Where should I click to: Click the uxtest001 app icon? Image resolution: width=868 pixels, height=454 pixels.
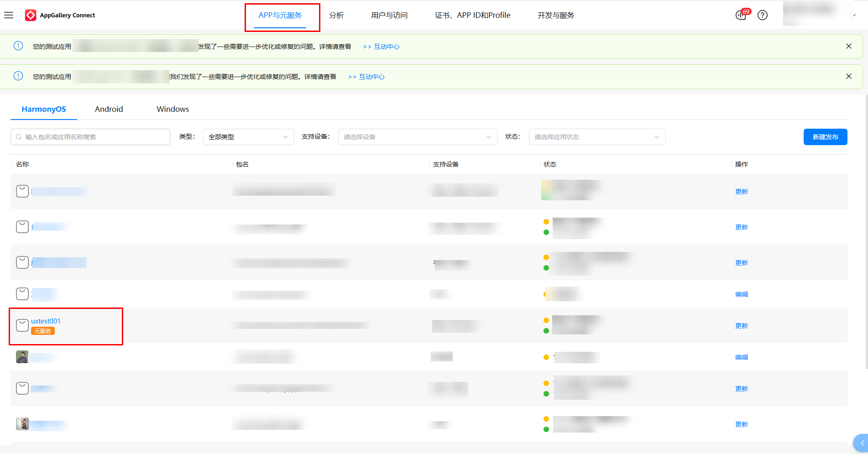[x=22, y=325]
